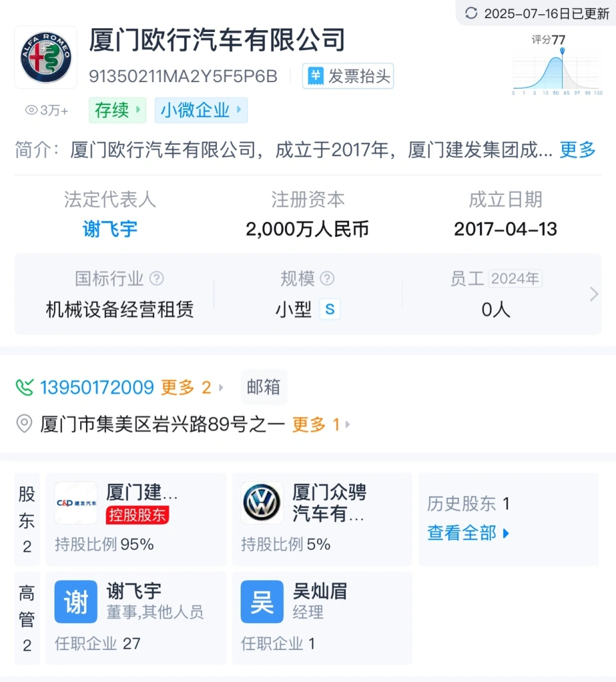616x682 pixels.
Task: Click the 2025-07-16日已更新 update label
Action: click(x=547, y=13)
